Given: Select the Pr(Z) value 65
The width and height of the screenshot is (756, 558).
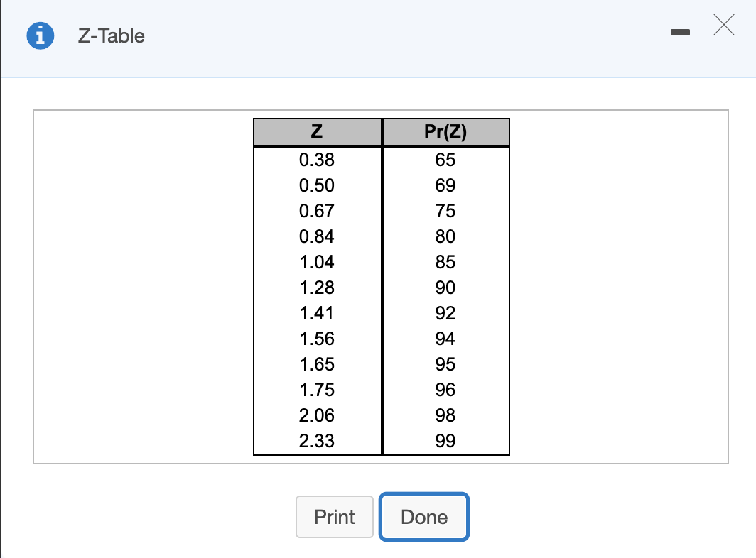Looking at the screenshot, I should tap(445, 160).
